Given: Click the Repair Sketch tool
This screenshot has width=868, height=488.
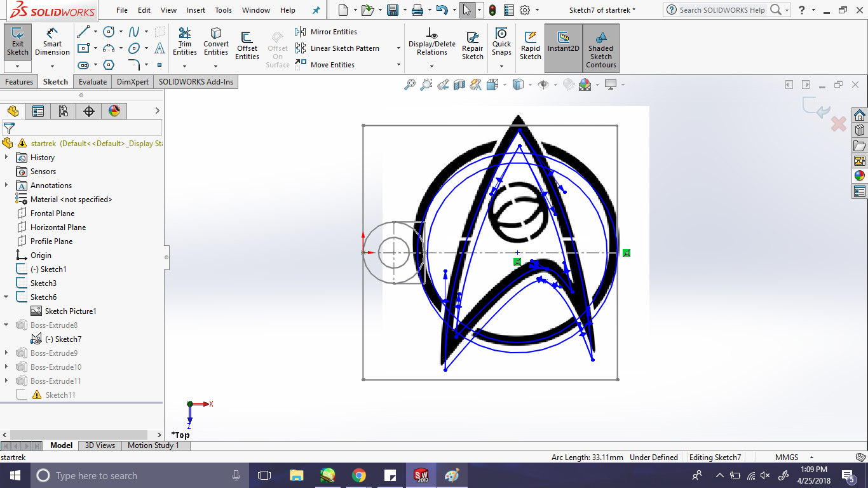Looking at the screenshot, I should (472, 44).
